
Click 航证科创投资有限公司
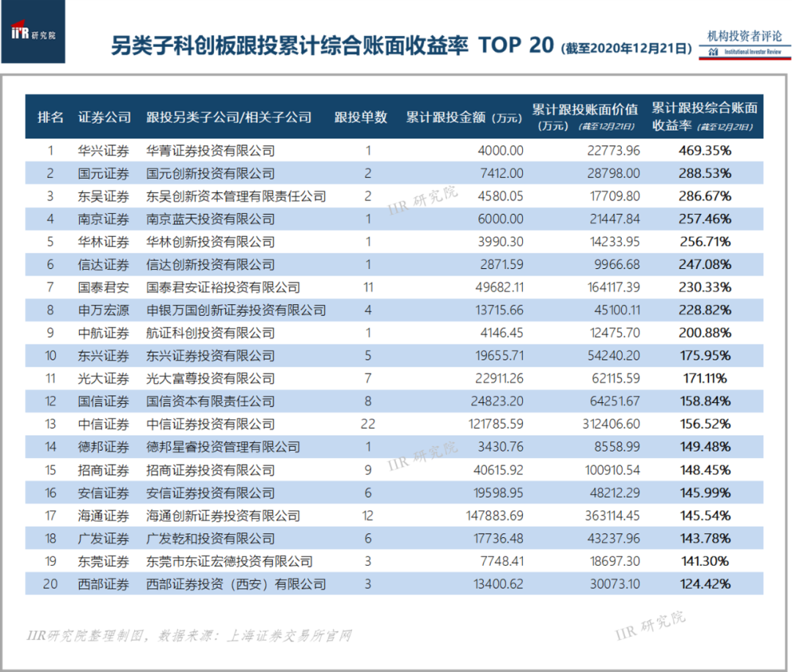point(210,333)
